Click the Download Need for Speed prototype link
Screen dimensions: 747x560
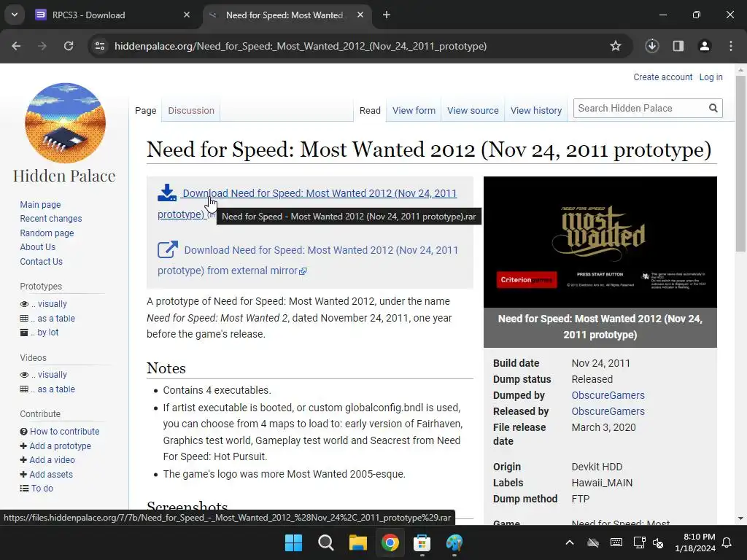coord(320,193)
